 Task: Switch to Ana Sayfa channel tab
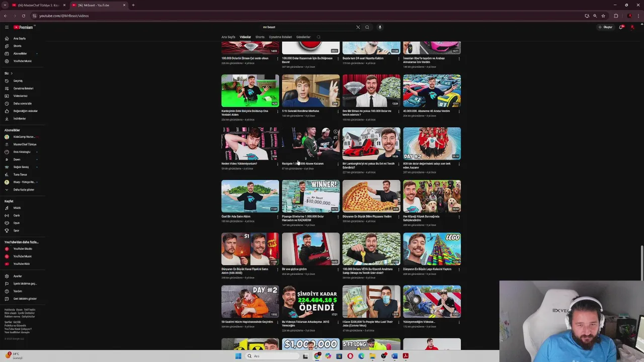[228, 37]
